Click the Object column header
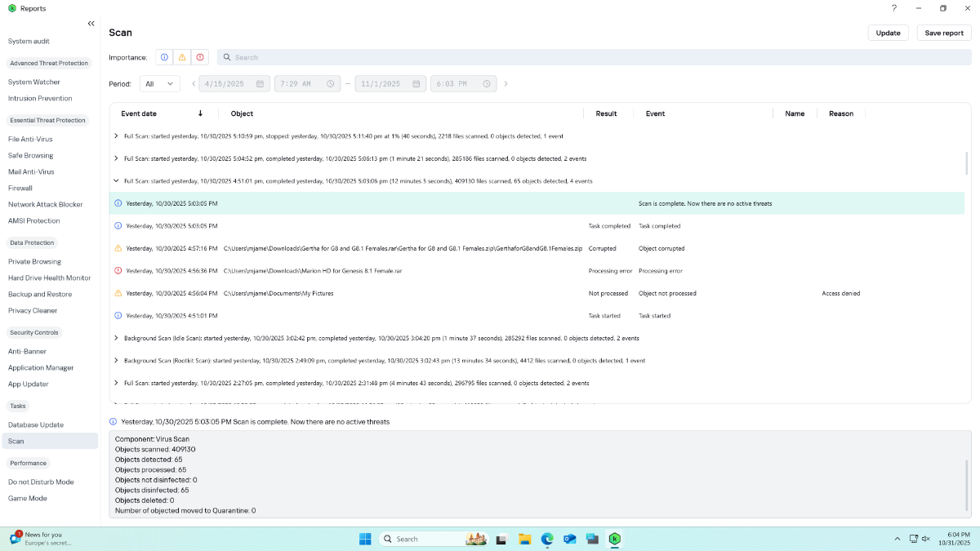The height and width of the screenshot is (551, 980). (x=242, y=113)
